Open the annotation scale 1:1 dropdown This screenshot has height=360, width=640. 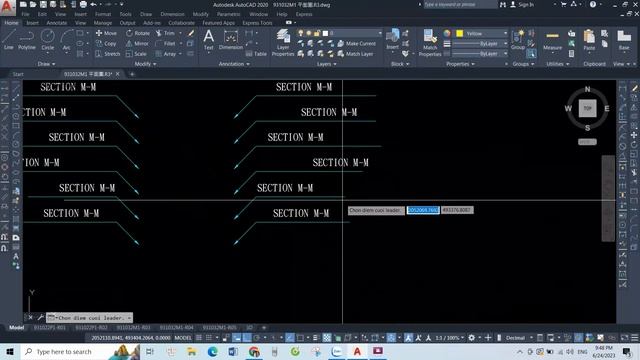pyautogui.click(x=450, y=338)
